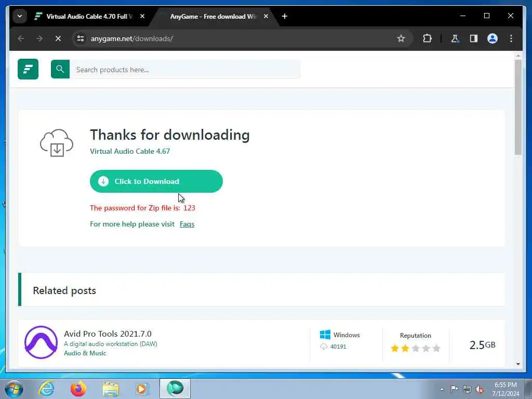
Task: Expand the tab search dropdown arrow
Action: click(x=20, y=16)
